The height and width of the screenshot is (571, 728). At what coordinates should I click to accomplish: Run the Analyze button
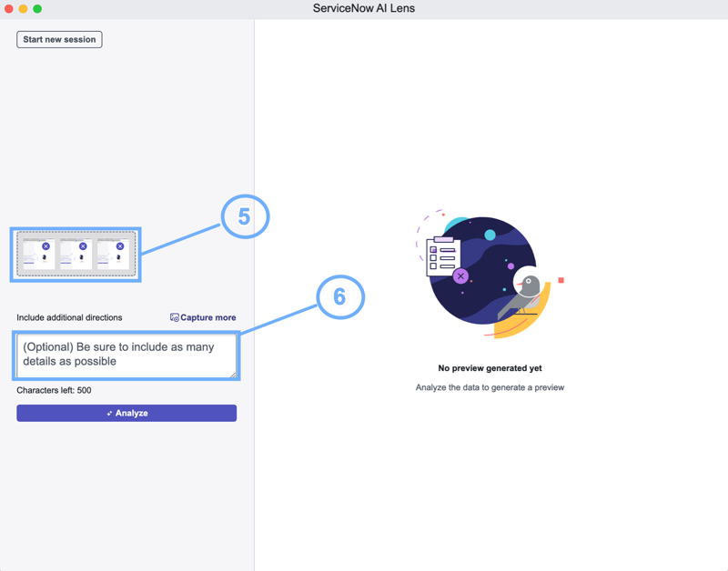[x=126, y=414]
